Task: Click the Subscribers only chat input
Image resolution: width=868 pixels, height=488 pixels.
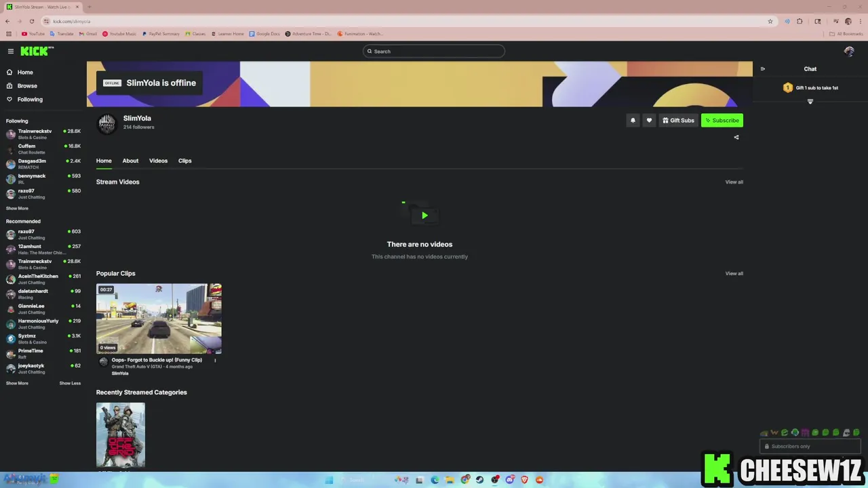Action: [810, 446]
